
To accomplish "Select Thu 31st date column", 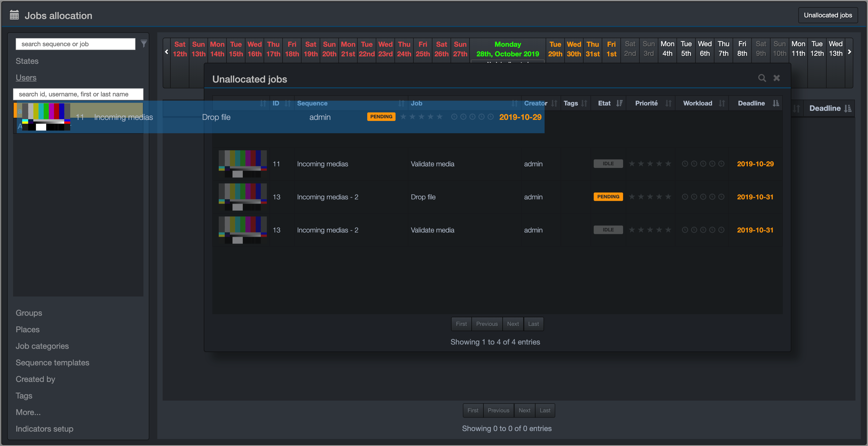I will tap(592, 49).
